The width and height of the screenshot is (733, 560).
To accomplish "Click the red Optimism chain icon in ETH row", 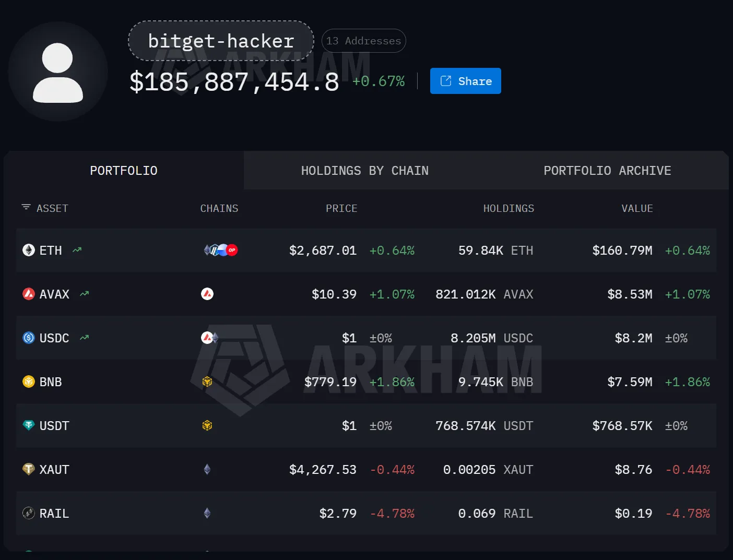I will [232, 251].
